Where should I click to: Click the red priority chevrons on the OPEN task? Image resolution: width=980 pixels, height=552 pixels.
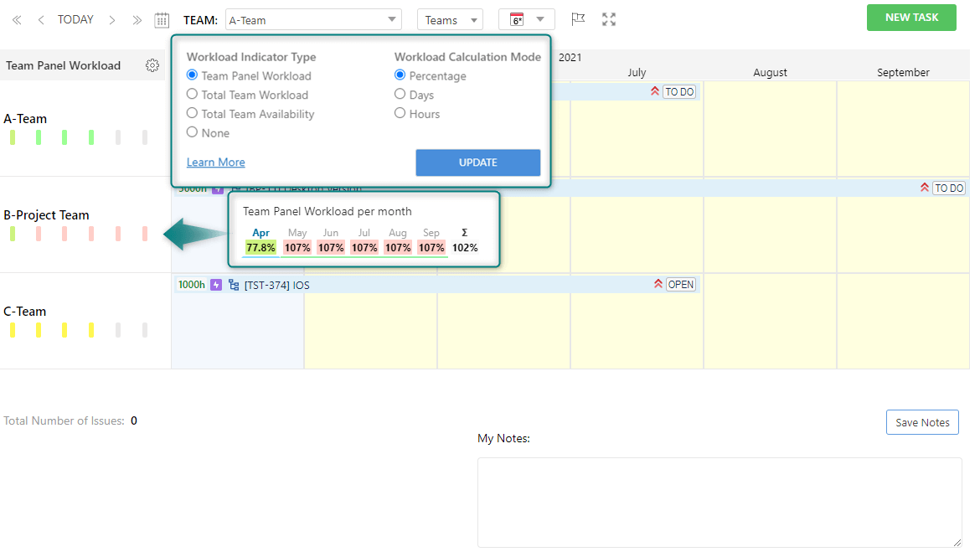click(x=658, y=284)
